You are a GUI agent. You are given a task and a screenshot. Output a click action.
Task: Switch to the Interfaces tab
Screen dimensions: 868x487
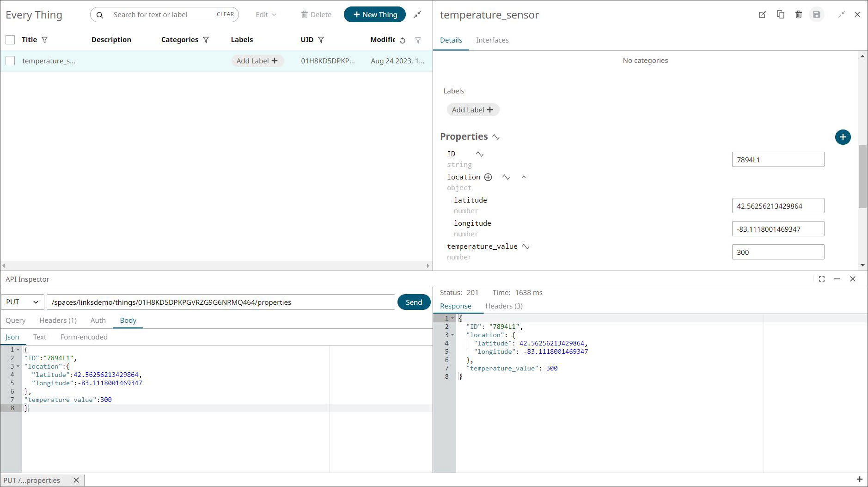492,40
